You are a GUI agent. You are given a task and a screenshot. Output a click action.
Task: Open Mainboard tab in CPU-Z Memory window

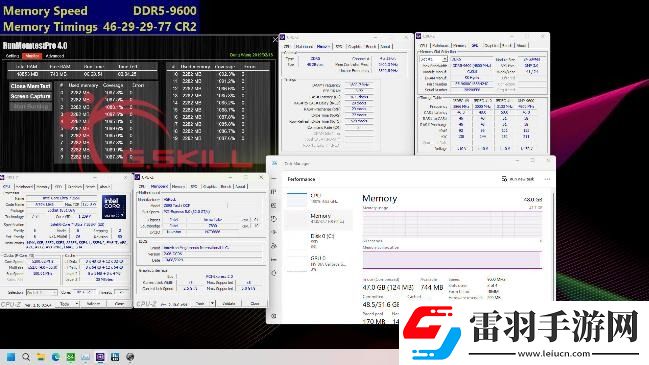304,46
